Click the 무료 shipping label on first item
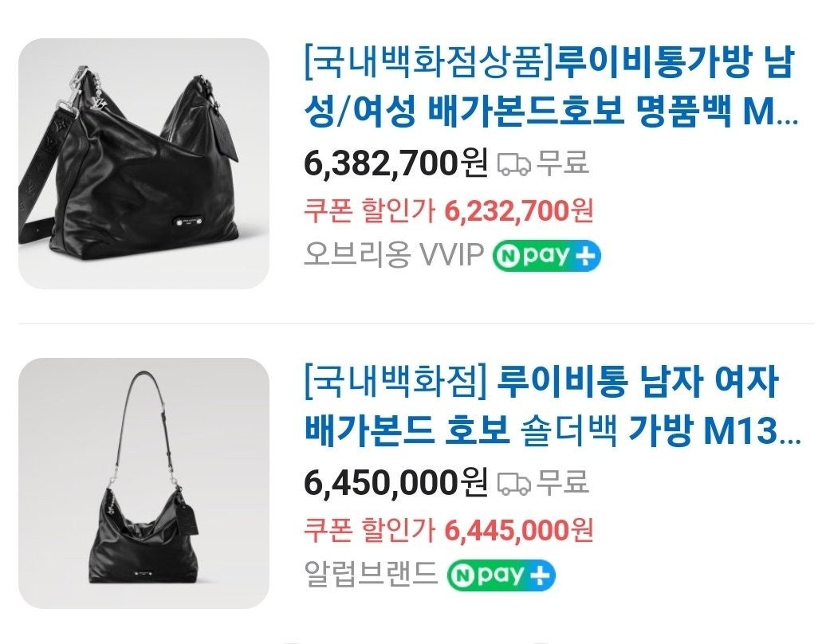 click(562, 163)
